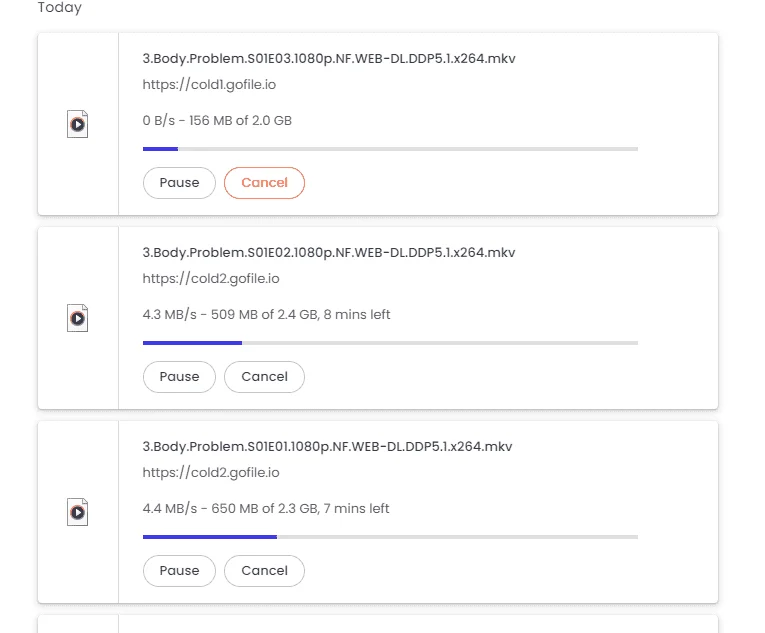765x633 pixels.
Task: Click the S01E01 download progress bar
Action: point(390,537)
